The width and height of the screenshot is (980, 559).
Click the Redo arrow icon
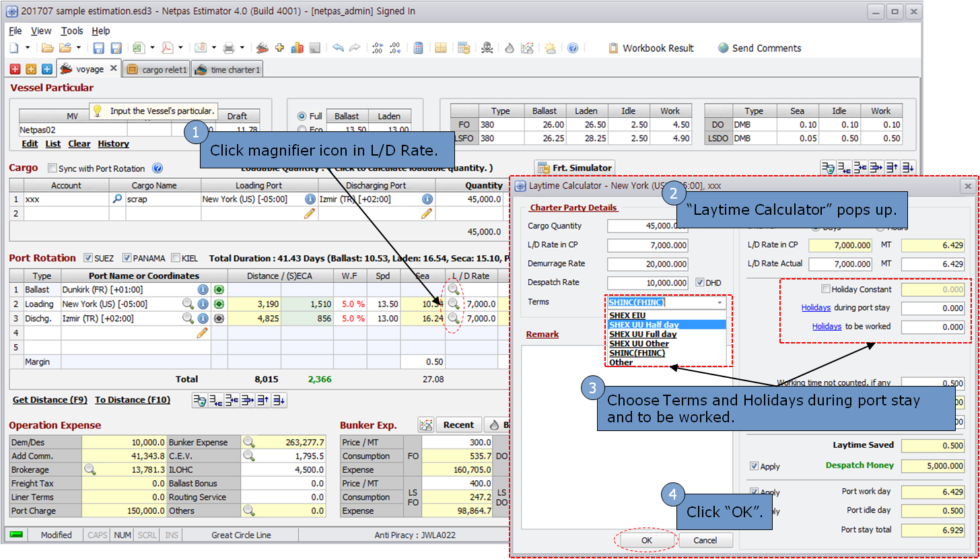pos(355,48)
